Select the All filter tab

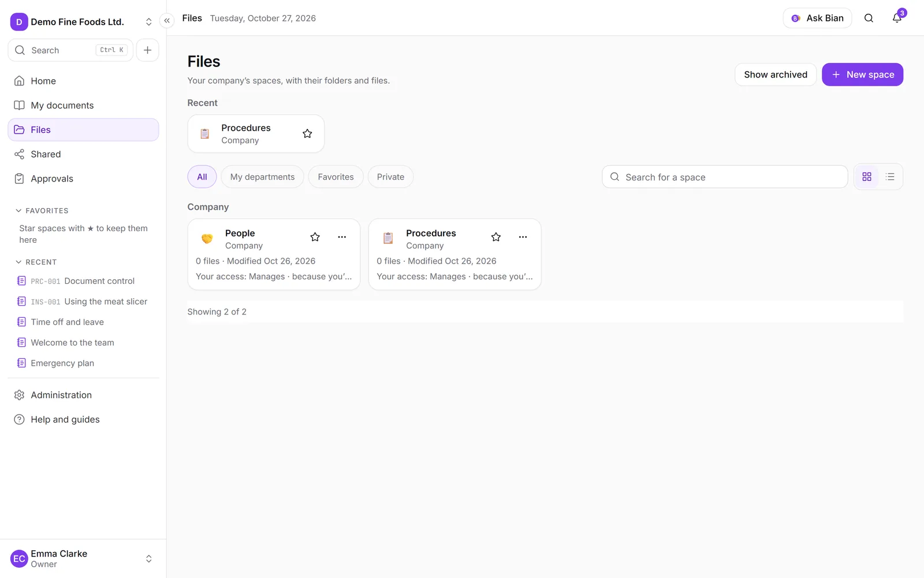click(x=202, y=177)
